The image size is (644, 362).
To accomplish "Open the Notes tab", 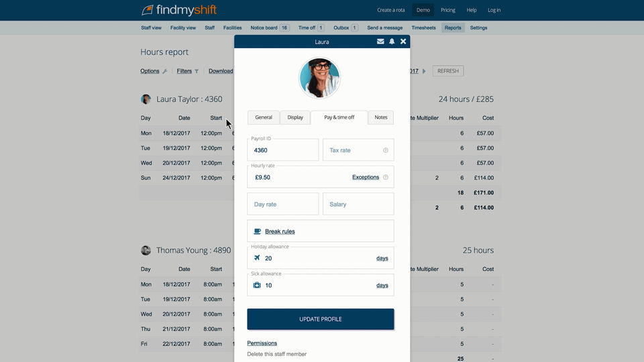I will pyautogui.click(x=381, y=117).
